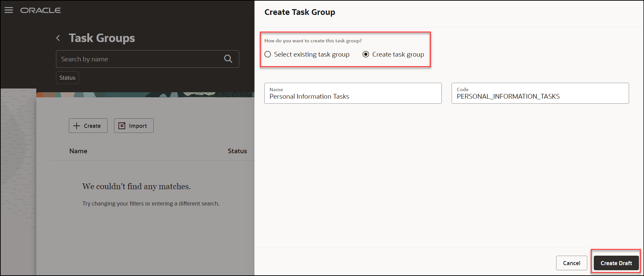Click the Search by name field
The image size is (644, 276).
click(147, 59)
